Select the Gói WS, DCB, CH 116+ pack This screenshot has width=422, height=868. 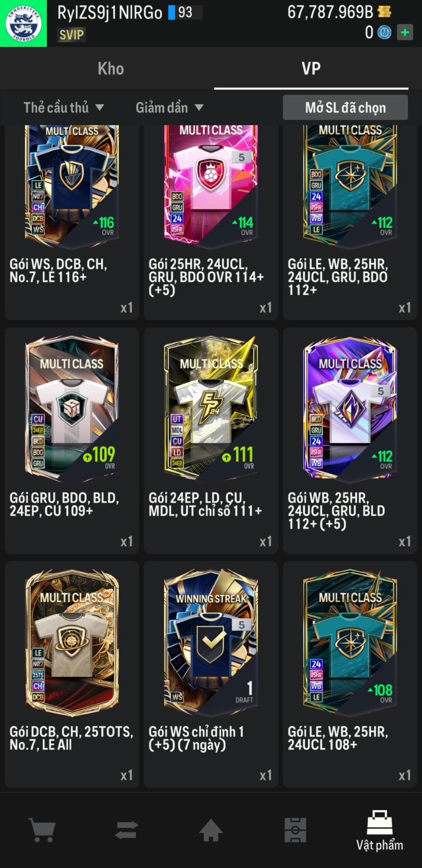pyautogui.click(x=72, y=222)
